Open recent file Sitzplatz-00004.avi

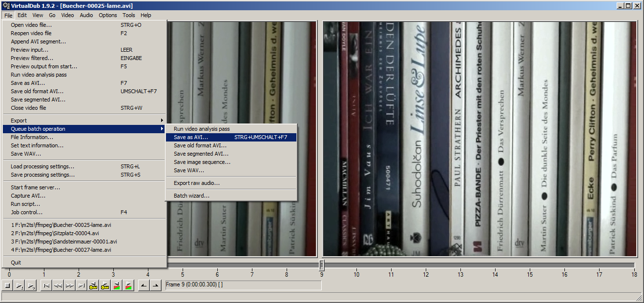[84, 233]
